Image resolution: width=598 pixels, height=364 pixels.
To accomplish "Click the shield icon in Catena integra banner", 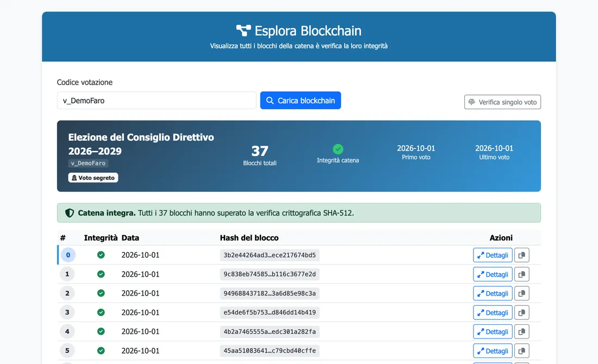I will click(x=70, y=213).
